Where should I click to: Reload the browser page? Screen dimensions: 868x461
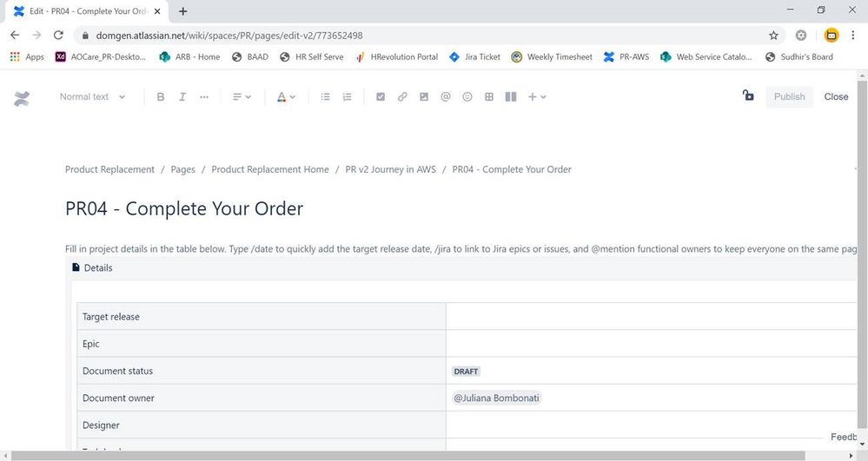coord(58,36)
